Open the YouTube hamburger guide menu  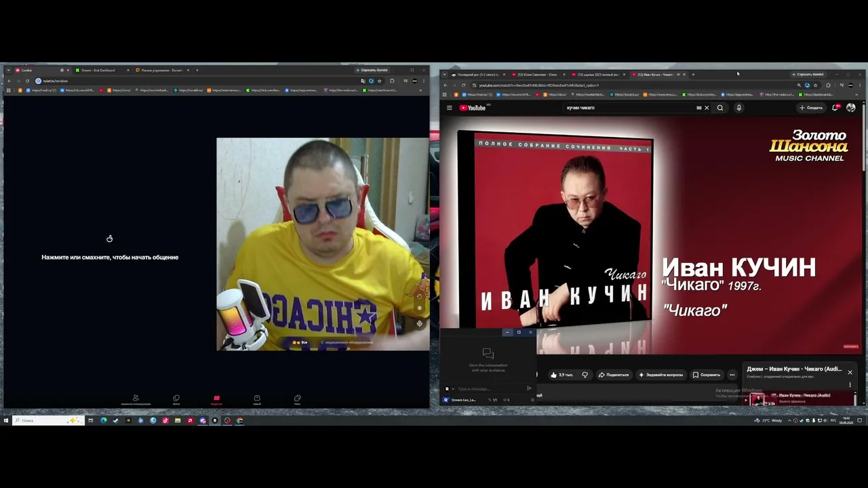[449, 108]
